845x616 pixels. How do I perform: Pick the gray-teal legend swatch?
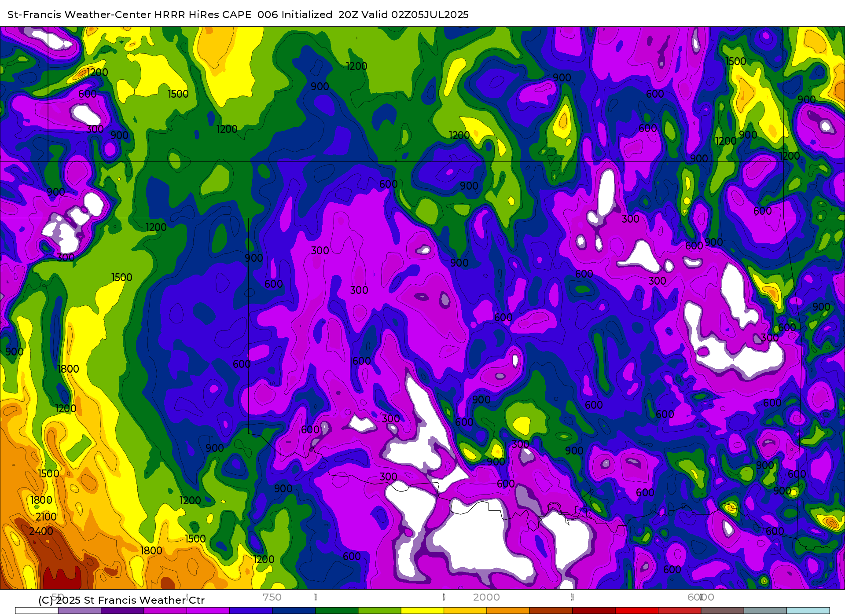pos(765,611)
